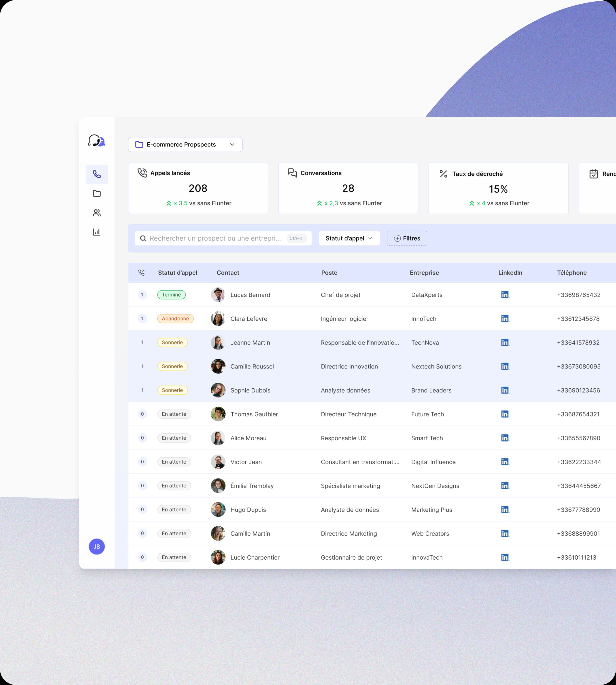Click Thomas Gauthier's En attente badge
Image resolution: width=616 pixels, height=685 pixels.
pos(174,414)
